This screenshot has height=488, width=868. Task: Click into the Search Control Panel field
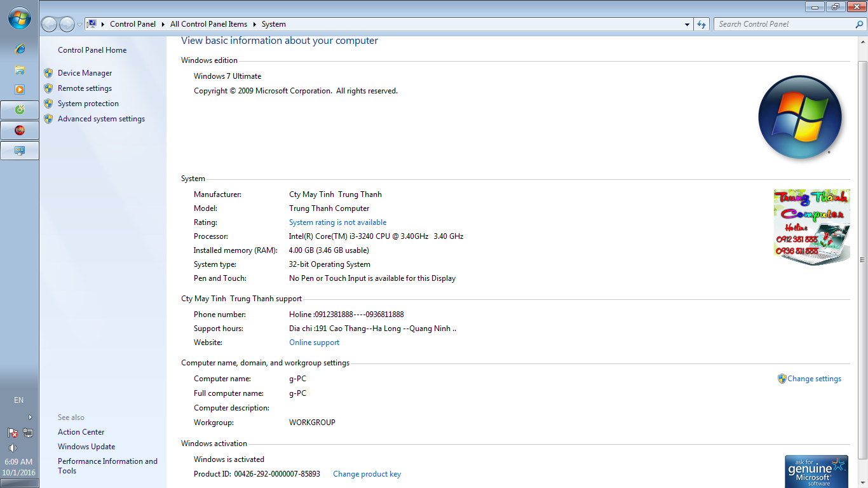[785, 24]
